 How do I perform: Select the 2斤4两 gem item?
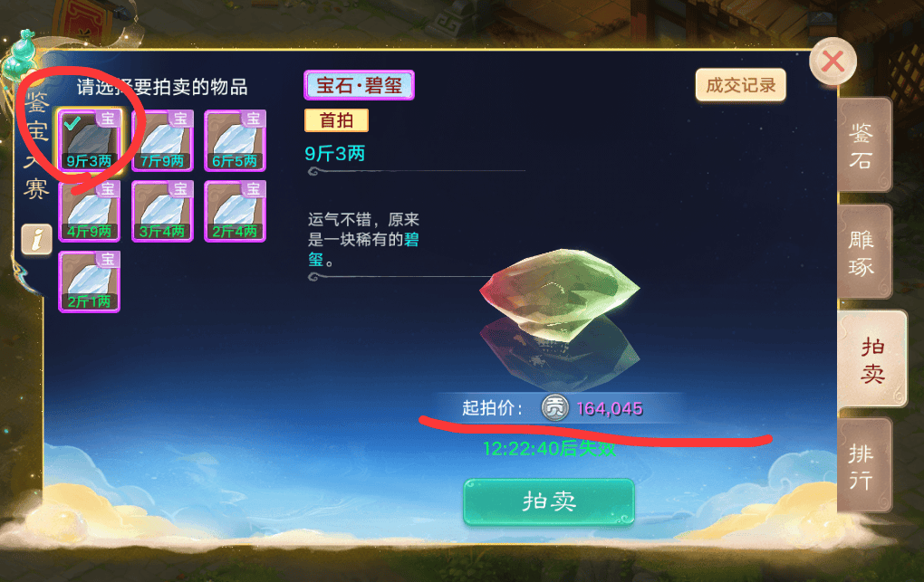236,211
